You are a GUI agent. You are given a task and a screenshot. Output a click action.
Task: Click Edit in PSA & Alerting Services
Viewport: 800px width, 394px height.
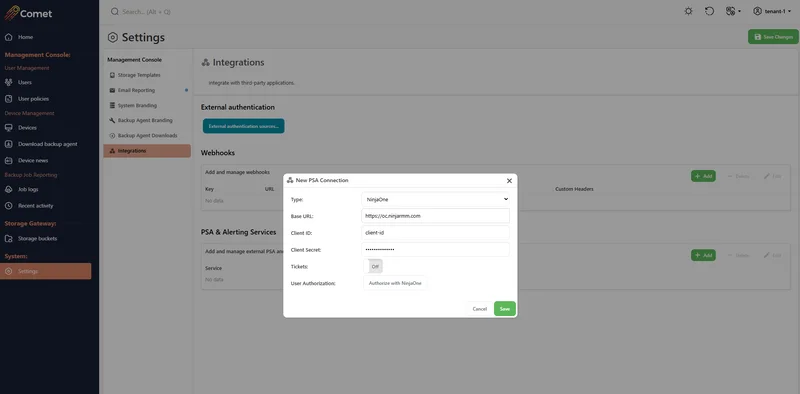[772, 255]
